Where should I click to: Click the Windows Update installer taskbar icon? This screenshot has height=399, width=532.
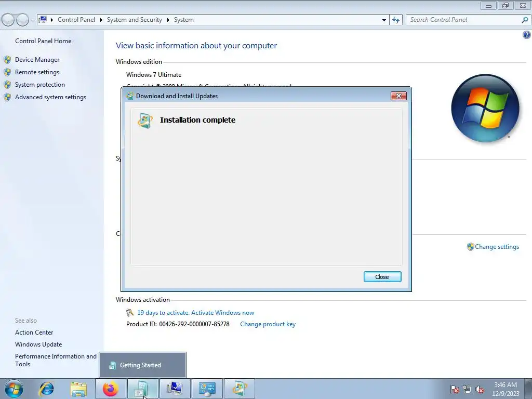tap(239, 389)
